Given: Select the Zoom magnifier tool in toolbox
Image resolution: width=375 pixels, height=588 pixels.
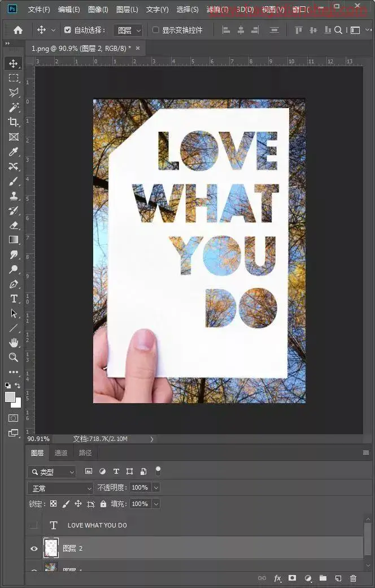Looking at the screenshot, I should tap(14, 357).
